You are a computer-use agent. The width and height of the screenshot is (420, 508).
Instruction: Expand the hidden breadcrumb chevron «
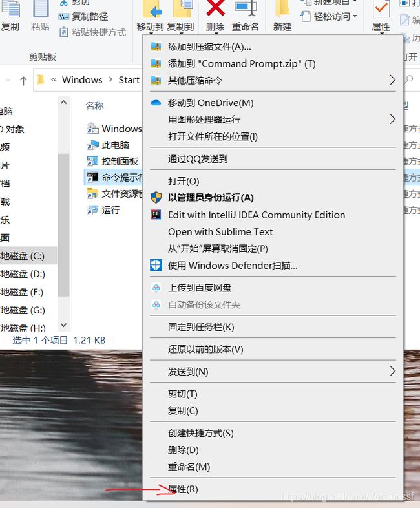click(x=54, y=80)
